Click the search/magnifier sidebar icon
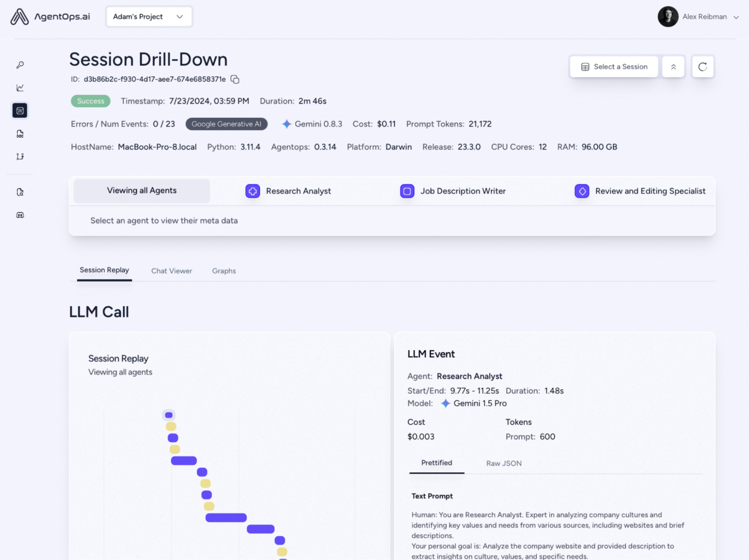The width and height of the screenshot is (749, 560). pyautogui.click(x=20, y=192)
